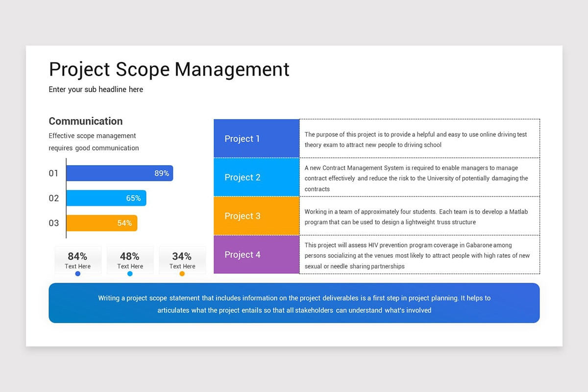Click the Project 1 blue label box
Screen dimensions: 588x392
click(x=256, y=138)
